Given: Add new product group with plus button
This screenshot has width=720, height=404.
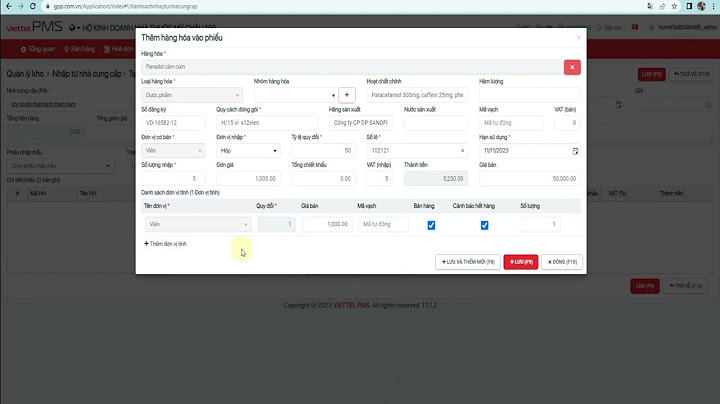Looking at the screenshot, I should [x=347, y=95].
